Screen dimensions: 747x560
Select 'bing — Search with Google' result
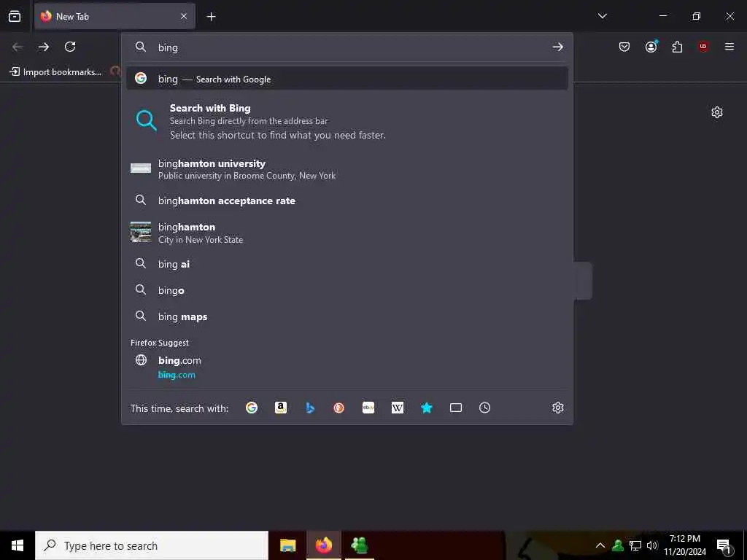(347, 79)
